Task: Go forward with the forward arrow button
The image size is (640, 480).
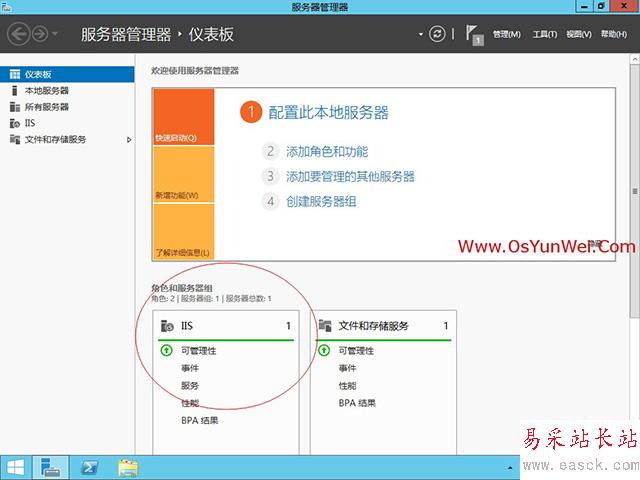Action: (40, 34)
